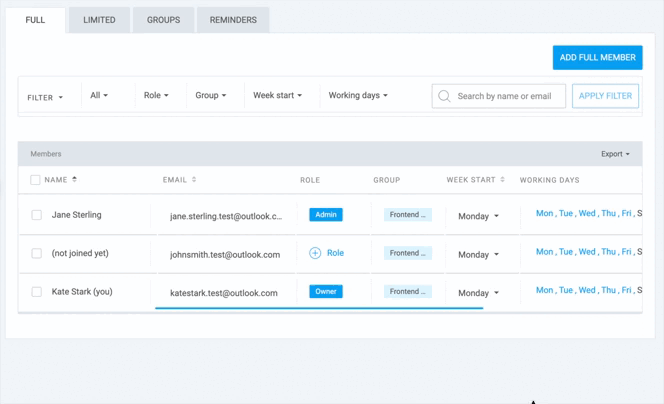The width and height of the screenshot is (664, 404).
Task: Click Jane Sterling's Admin role badge
Action: point(325,215)
